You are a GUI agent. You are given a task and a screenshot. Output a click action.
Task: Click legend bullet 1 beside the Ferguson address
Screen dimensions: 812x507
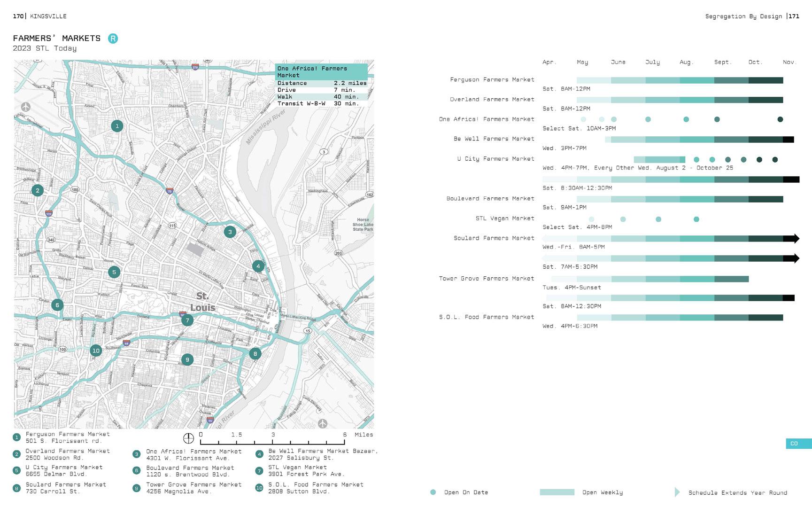[x=17, y=437]
